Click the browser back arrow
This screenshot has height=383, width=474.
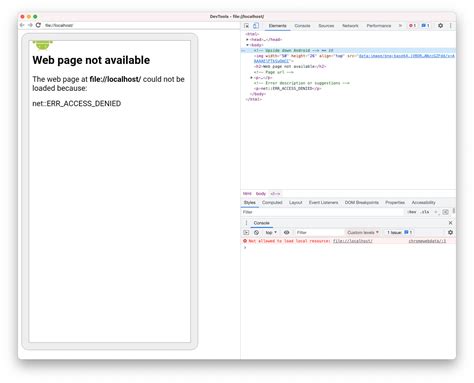(x=22, y=25)
